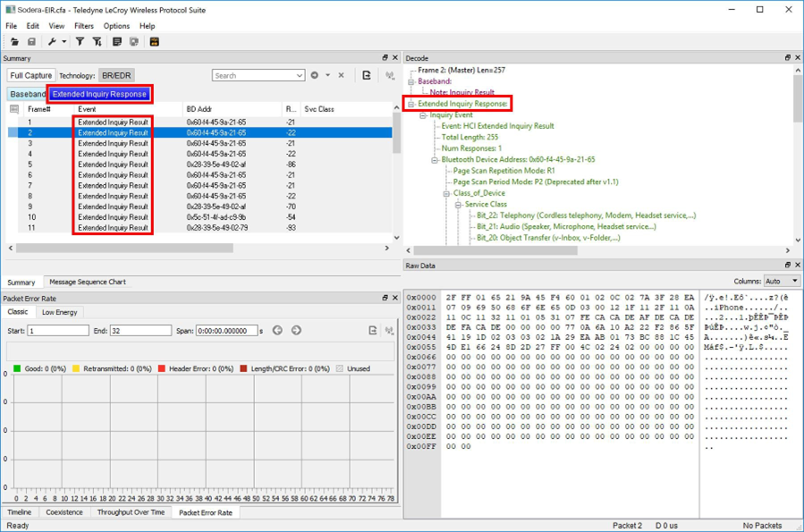
Task: Toggle the Full Capture button
Action: pyautogui.click(x=30, y=75)
